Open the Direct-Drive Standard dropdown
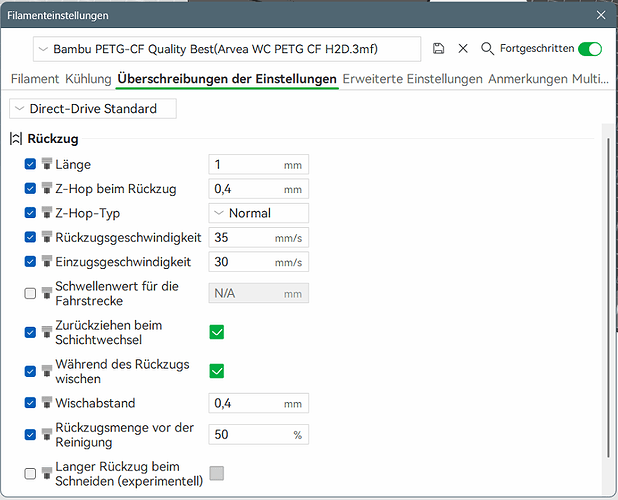This screenshot has width=618, height=500. pyautogui.click(x=93, y=109)
